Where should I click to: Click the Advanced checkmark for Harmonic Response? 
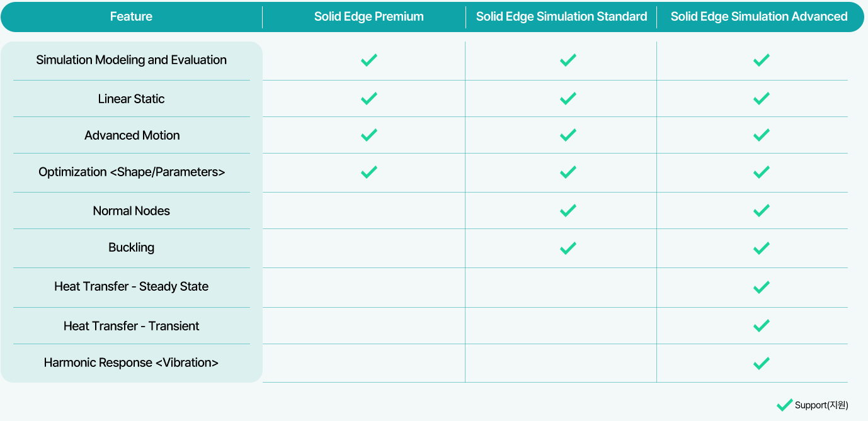pyautogui.click(x=762, y=363)
